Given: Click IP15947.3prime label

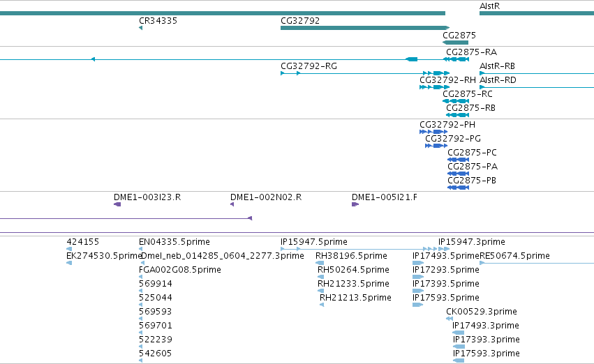Looking at the screenshot, I should point(472,242).
